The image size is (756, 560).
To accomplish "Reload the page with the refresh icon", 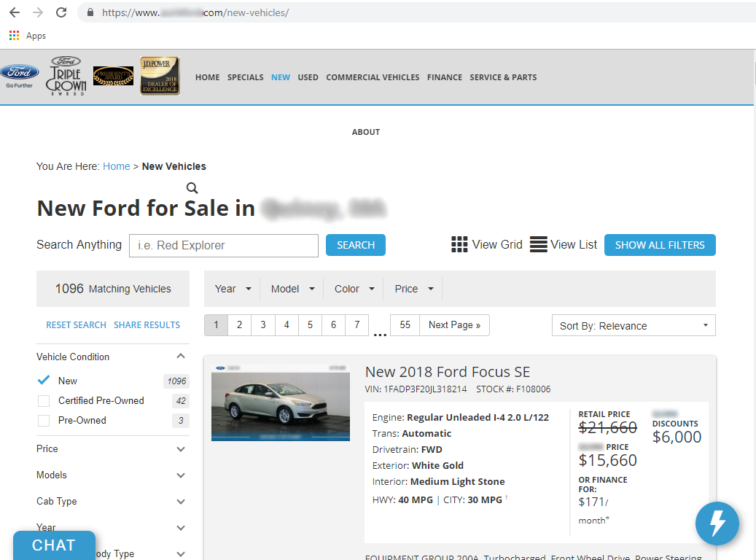I will (61, 12).
